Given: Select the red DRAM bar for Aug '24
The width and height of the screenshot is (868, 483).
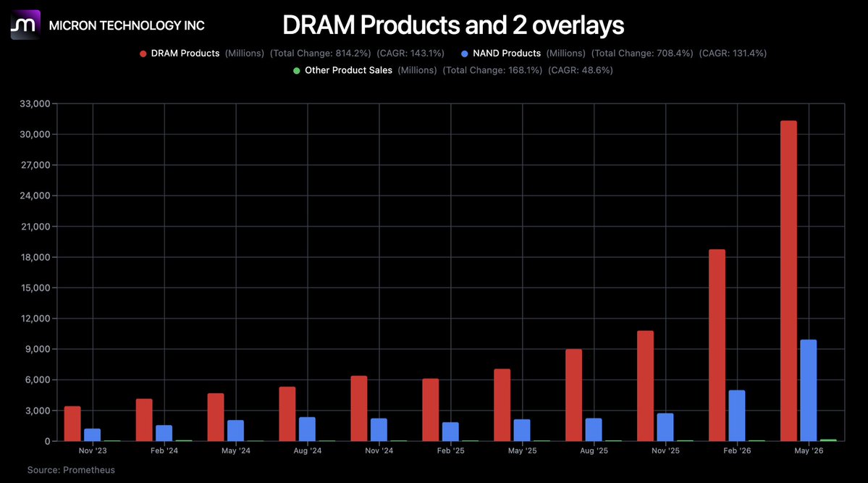Looking at the screenshot, I should 287,413.
